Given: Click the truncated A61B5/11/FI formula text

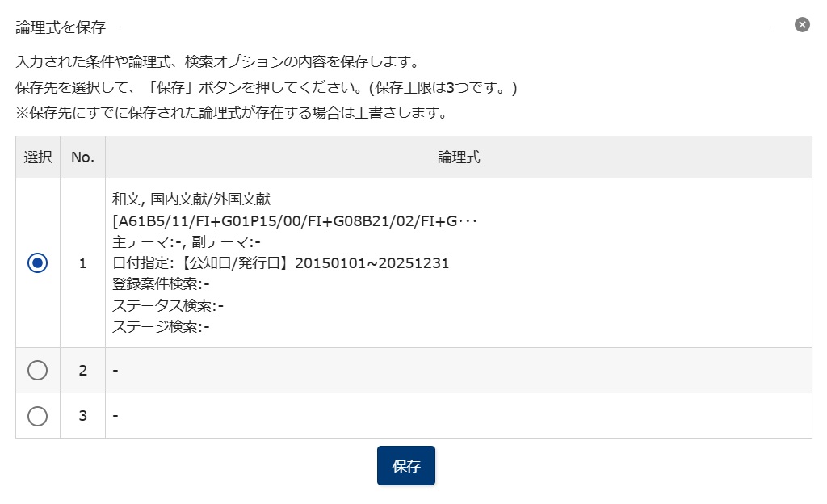Looking at the screenshot, I should pos(294,220).
